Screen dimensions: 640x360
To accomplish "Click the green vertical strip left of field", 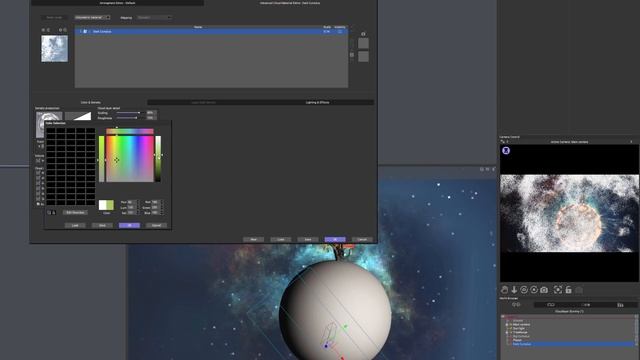I will tap(102, 159).
